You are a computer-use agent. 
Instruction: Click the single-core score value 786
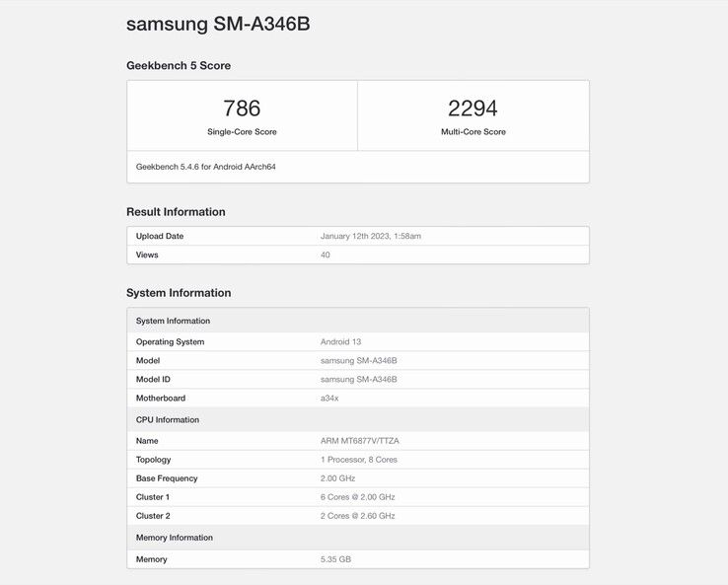click(x=242, y=108)
